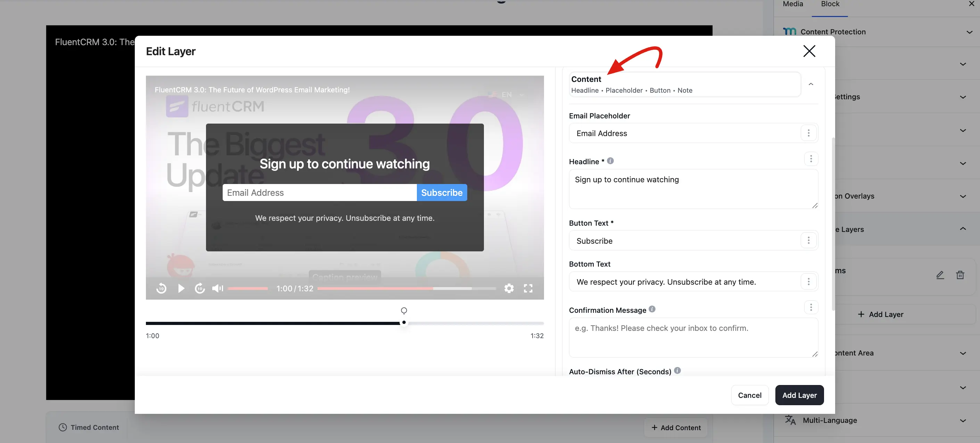Adjust the volume slider in the player
The width and height of the screenshot is (980, 443).
248,289
